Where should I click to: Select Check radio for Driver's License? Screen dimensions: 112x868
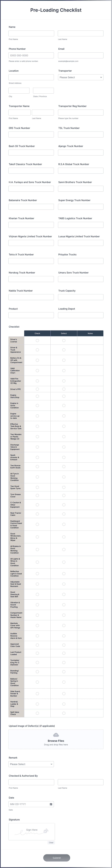point(37,340)
